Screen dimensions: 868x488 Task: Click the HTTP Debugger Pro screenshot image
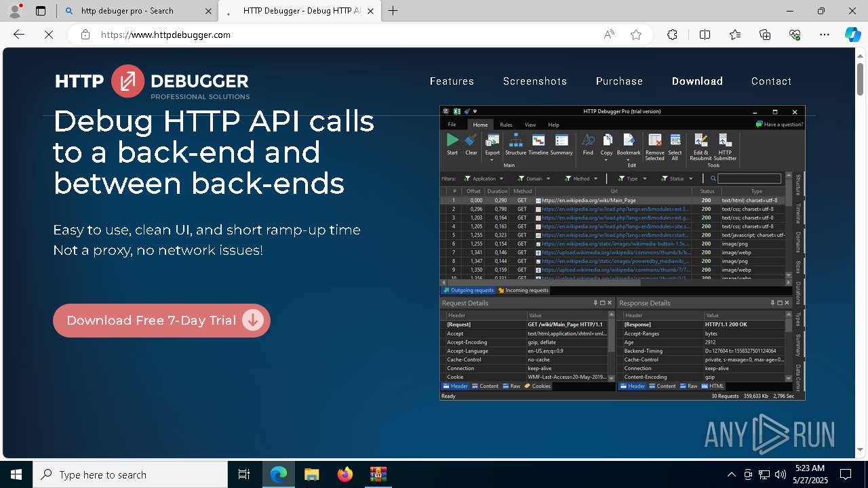622,253
